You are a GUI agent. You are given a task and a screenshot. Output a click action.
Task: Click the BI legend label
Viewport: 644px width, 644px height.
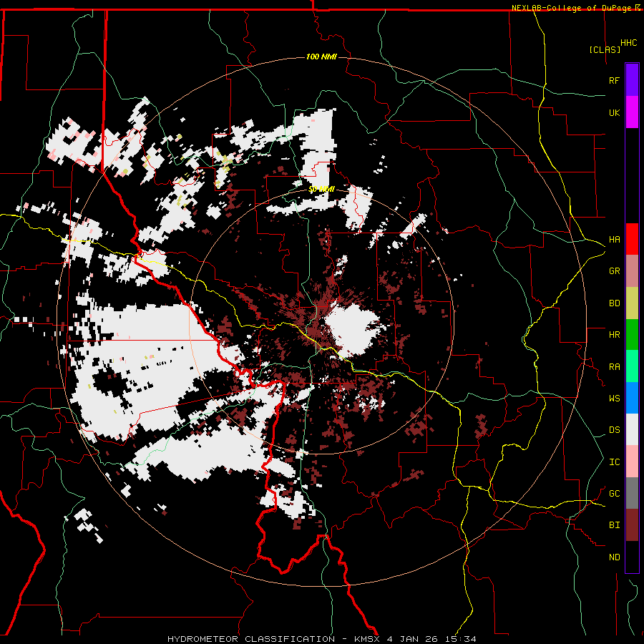(614, 525)
